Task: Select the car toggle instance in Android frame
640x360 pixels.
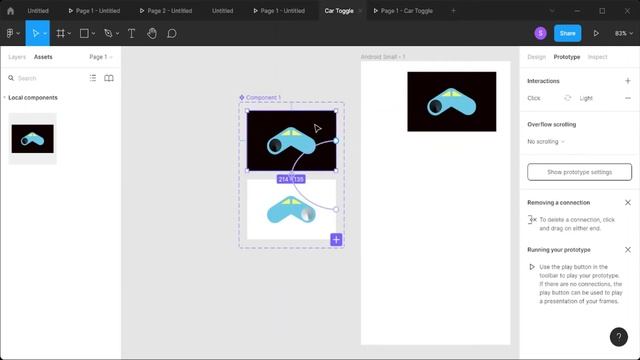Action: pos(452,102)
